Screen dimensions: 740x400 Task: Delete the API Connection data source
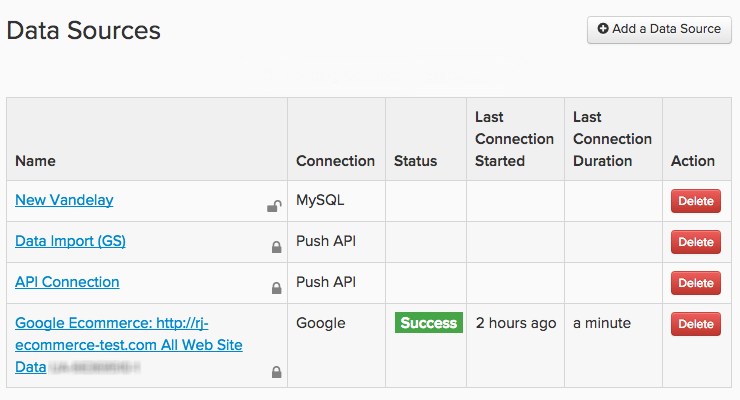695,283
